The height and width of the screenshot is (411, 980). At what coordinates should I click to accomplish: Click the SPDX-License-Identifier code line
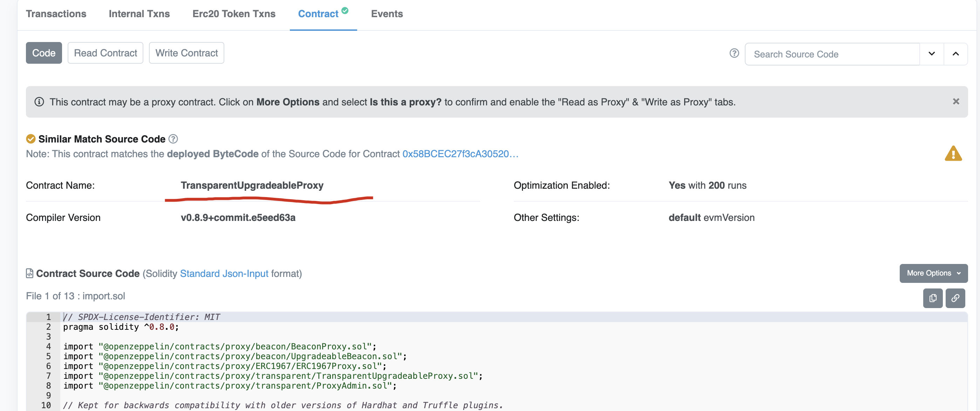pyautogui.click(x=142, y=317)
